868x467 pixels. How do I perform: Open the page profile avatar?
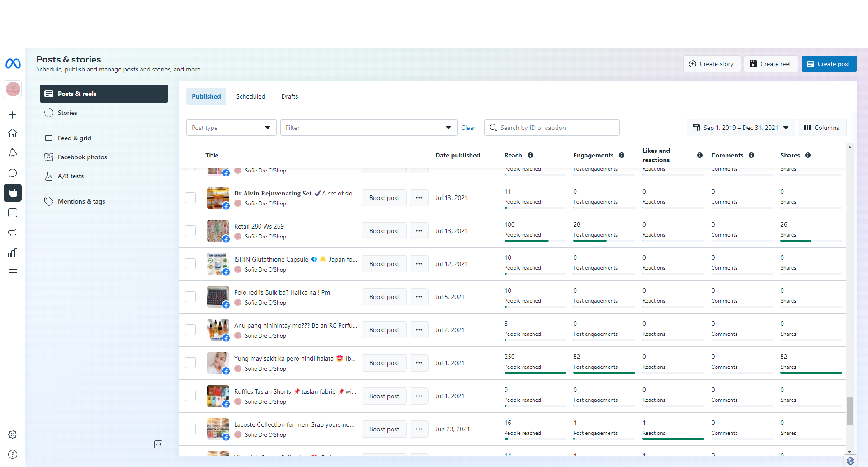pos(13,89)
